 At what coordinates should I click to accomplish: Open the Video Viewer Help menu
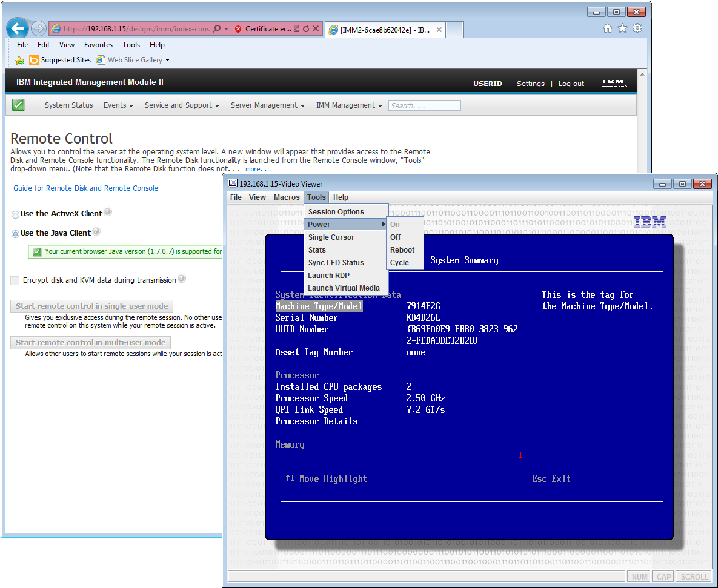point(341,197)
